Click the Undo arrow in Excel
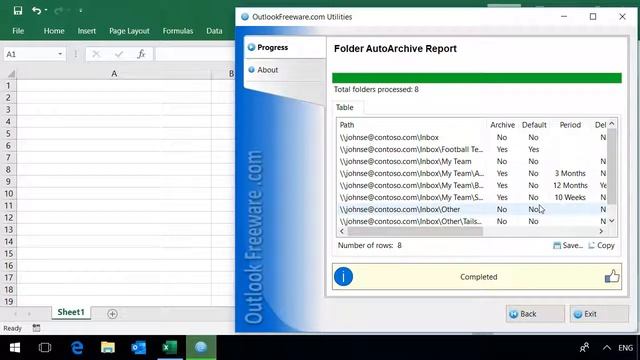Image resolution: width=640 pixels, height=360 pixels. point(36,10)
